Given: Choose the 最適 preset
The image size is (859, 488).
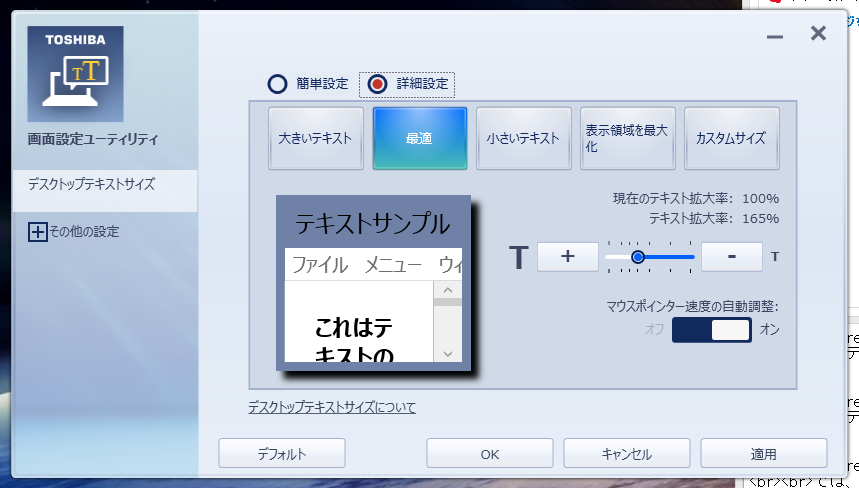Looking at the screenshot, I should coord(420,138).
